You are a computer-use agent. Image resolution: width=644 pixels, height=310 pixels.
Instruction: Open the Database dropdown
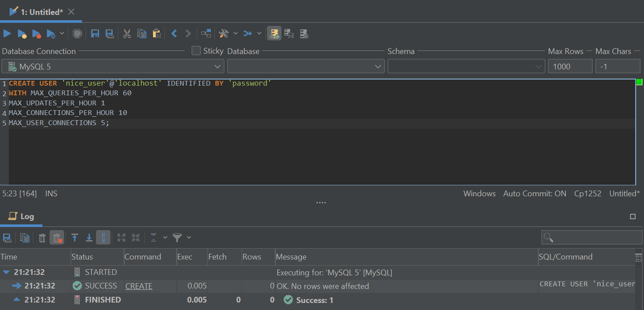[306, 67]
